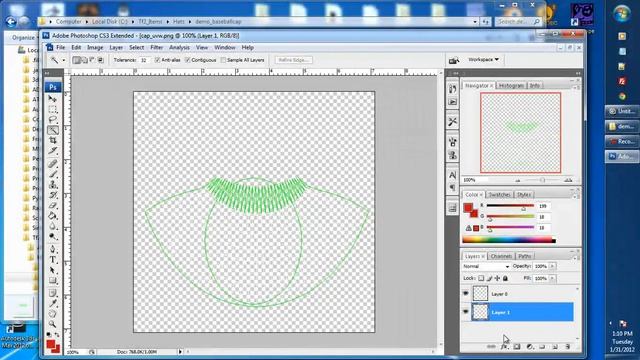
Task: Open the Opacity slider arrow
Action: [552, 266]
